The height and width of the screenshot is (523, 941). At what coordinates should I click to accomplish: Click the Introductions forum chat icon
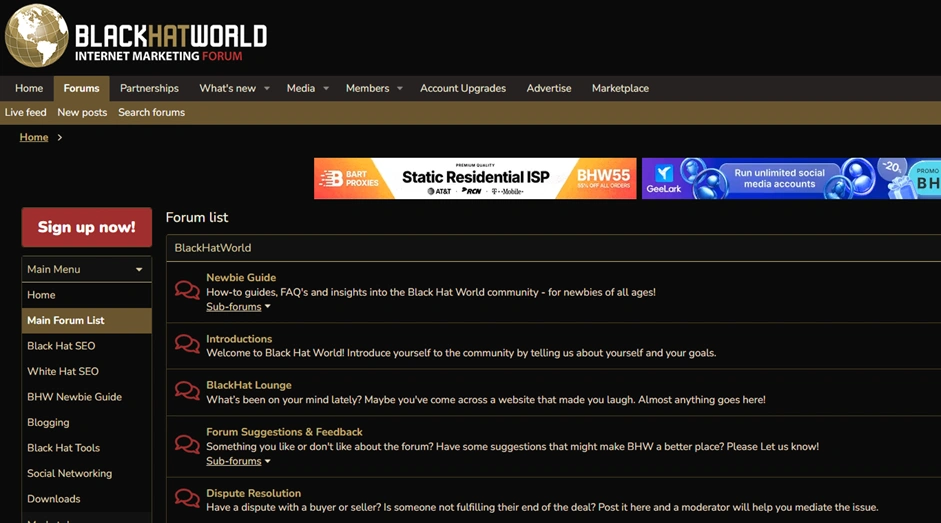tap(187, 345)
